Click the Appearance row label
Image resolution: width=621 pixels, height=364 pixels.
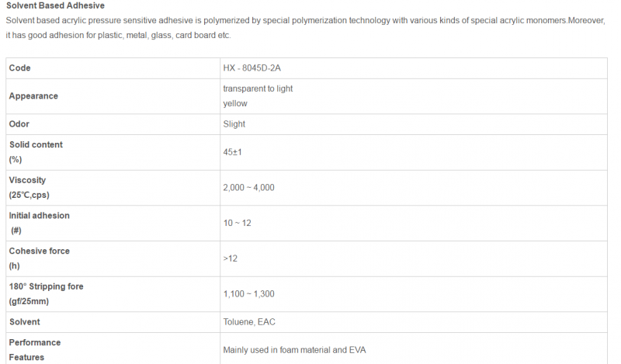point(33,96)
